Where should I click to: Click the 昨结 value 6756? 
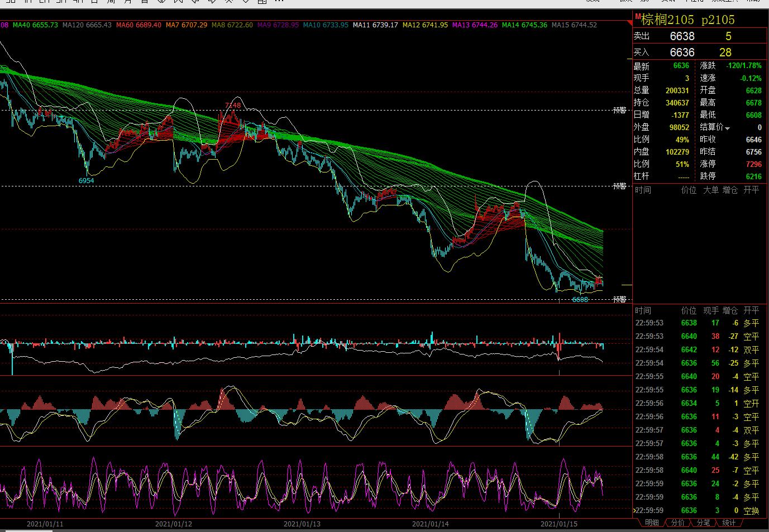754,152
